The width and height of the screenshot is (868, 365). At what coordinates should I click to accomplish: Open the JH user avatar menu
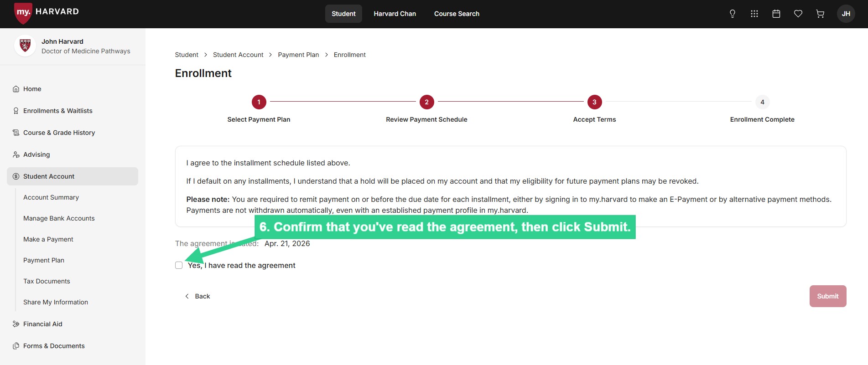coord(846,14)
